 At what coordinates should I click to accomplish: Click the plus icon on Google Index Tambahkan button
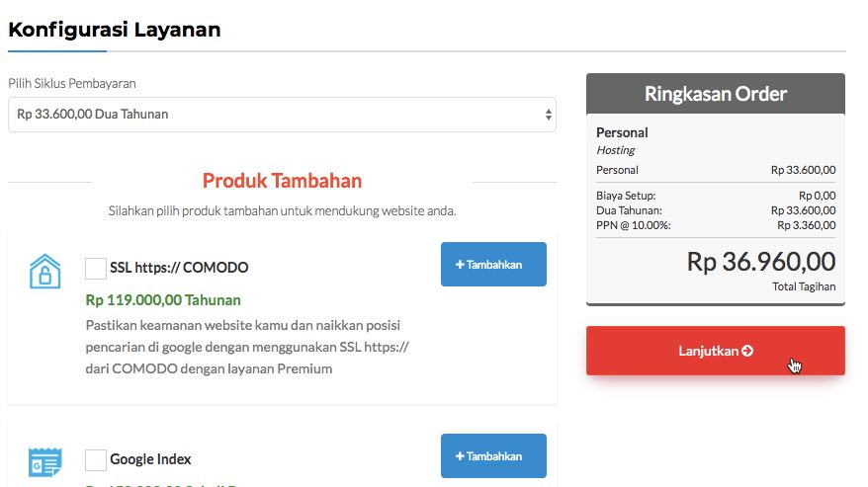point(460,456)
